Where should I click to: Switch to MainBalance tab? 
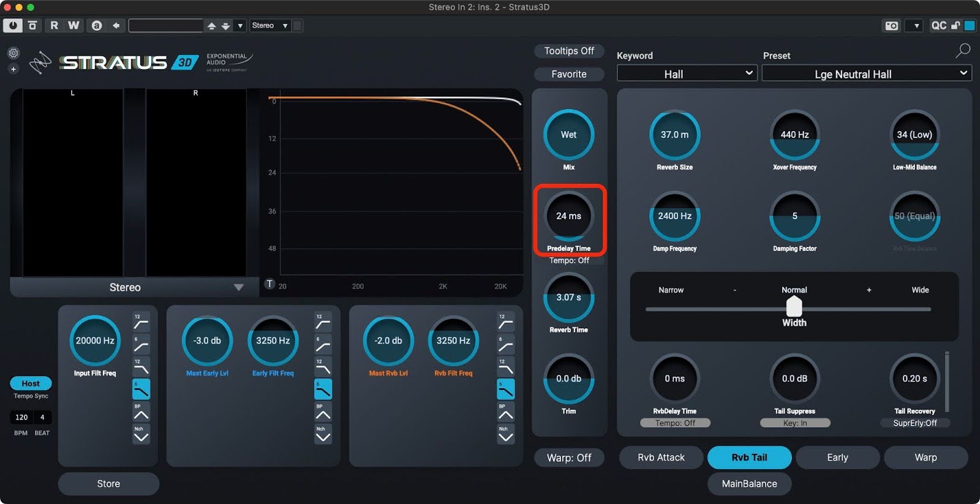click(x=749, y=484)
